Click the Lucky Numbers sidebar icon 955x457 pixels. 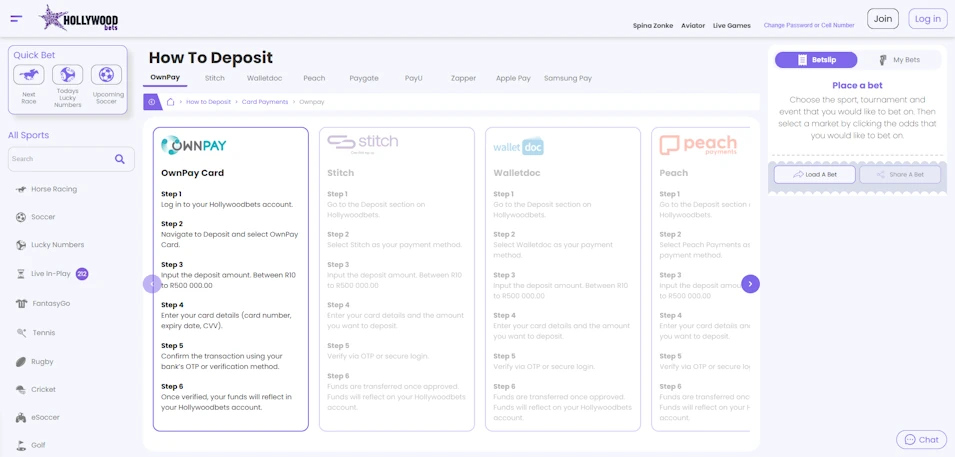tap(21, 245)
